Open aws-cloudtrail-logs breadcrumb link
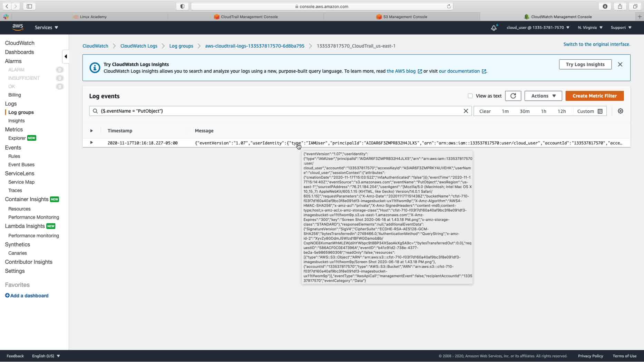The height and width of the screenshot is (362, 644). tap(255, 46)
